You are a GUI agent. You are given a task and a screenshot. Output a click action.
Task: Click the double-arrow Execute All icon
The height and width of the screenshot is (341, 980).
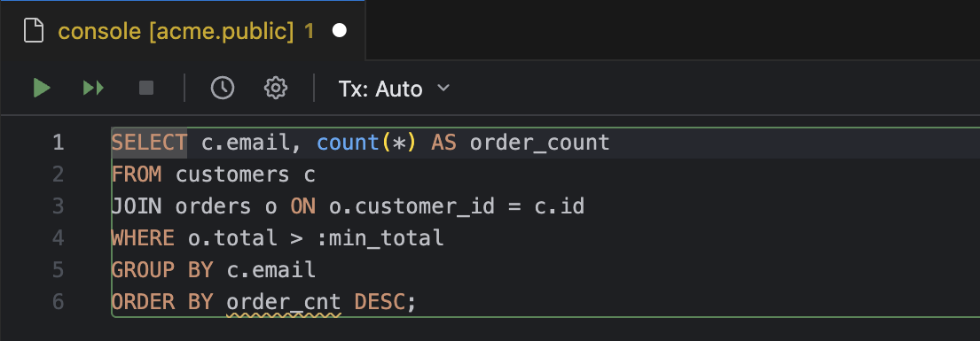tap(94, 88)
